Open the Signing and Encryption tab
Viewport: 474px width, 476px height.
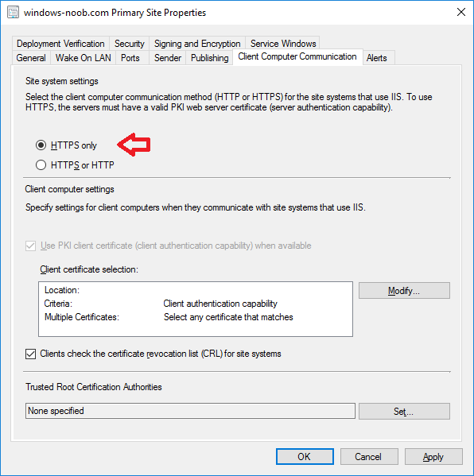point(197,44)
